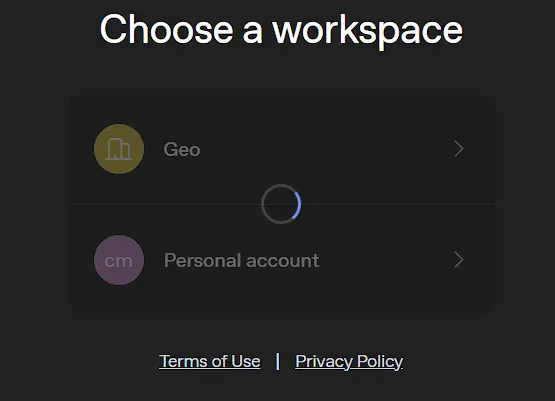Click the word Policy in the footer
Viewport: 555px width, 401px height.
380,362
